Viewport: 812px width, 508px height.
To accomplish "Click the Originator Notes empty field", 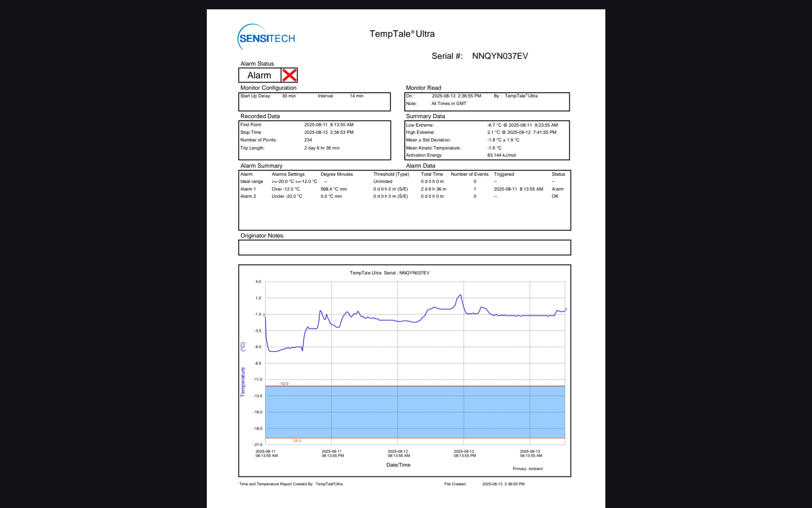I will pyautogui.click(x=404, y=248).
